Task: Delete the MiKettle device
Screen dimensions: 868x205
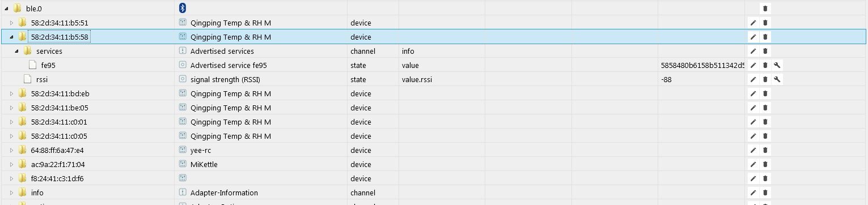Action: tap(765, 164)
